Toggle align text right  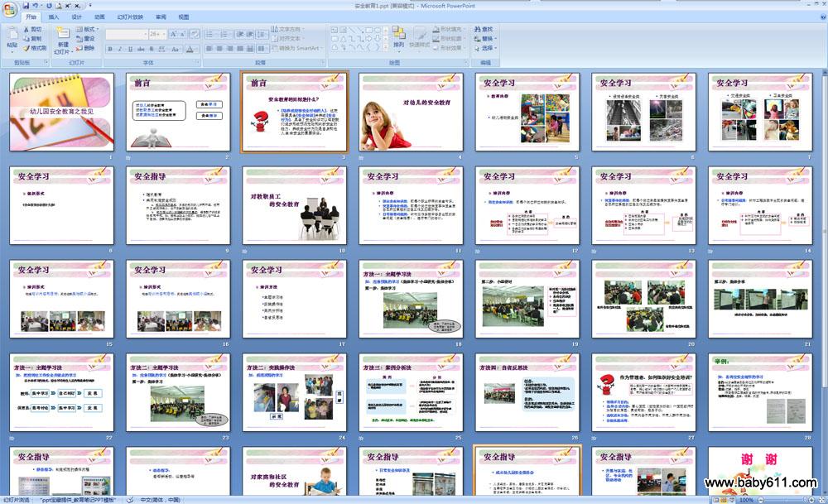tap(229, 49)
